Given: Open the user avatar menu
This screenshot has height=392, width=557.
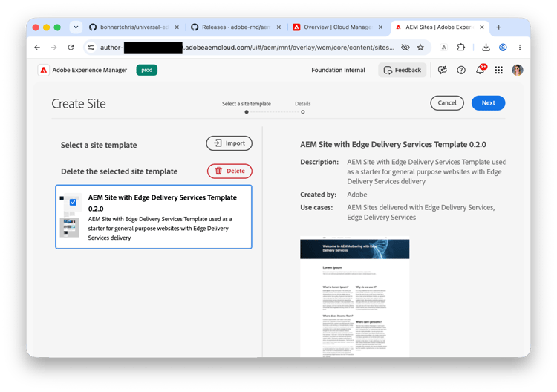Looking at the screenshot, I should coord(517,70).
